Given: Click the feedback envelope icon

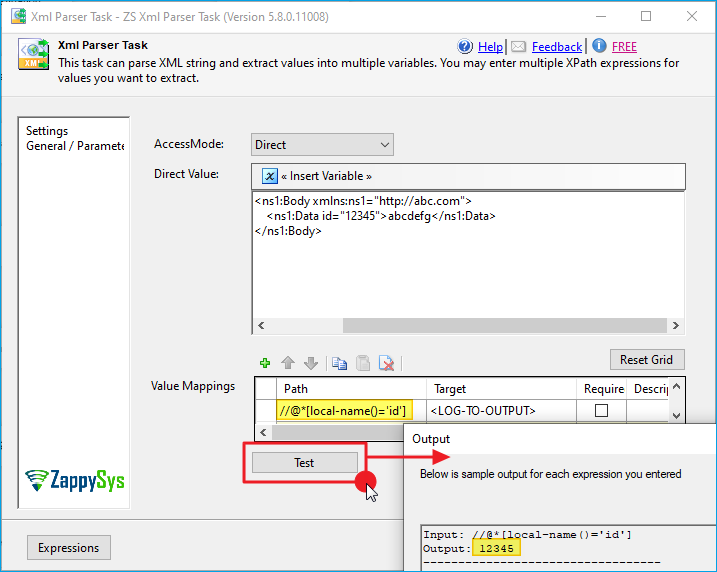Looking at the screenshot, I should pos(518,47).
